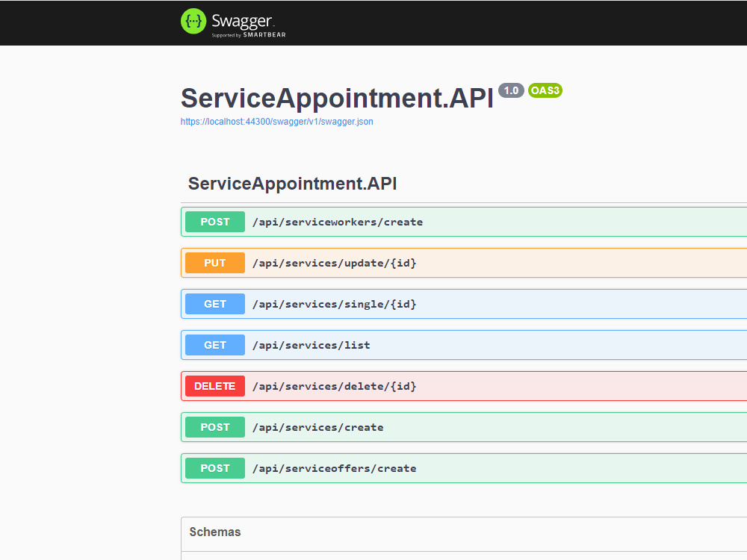747x560 pixels.
Task: Open the /api/services/create endpoint path
Action: click(317, 427)
